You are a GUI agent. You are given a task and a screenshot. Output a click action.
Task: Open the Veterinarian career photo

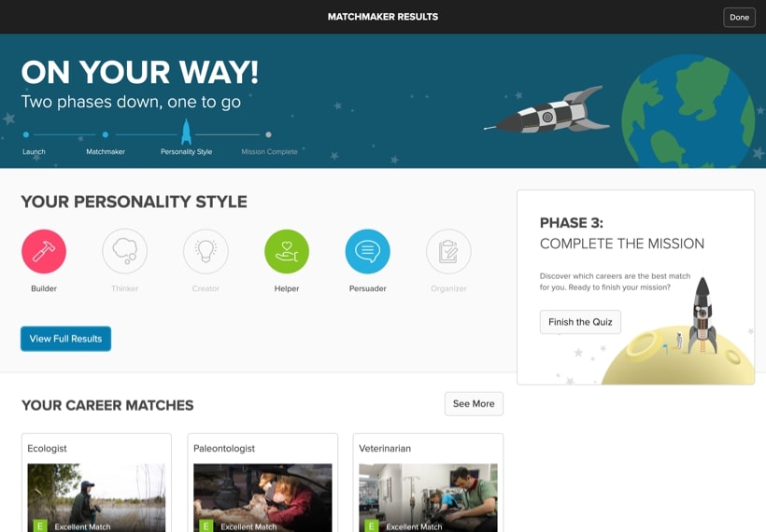click(429, 497)
